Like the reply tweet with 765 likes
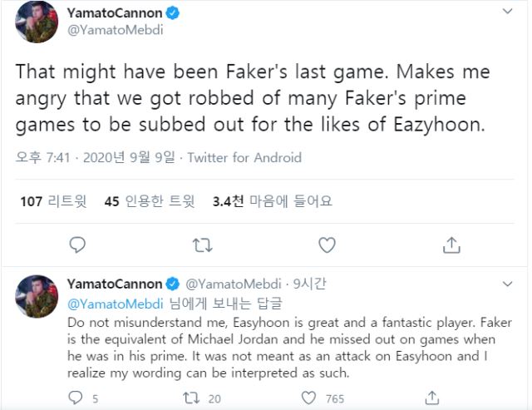Screen dimensions: 532x410 tap(308, 398)
